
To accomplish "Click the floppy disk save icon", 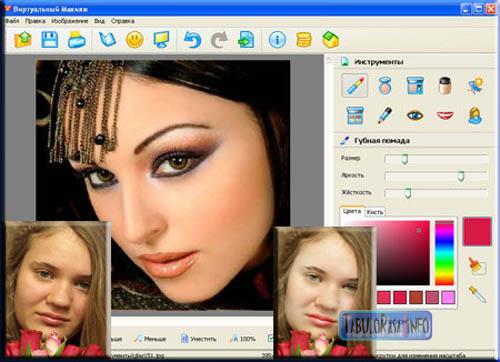I will click(x=50, y=40).
